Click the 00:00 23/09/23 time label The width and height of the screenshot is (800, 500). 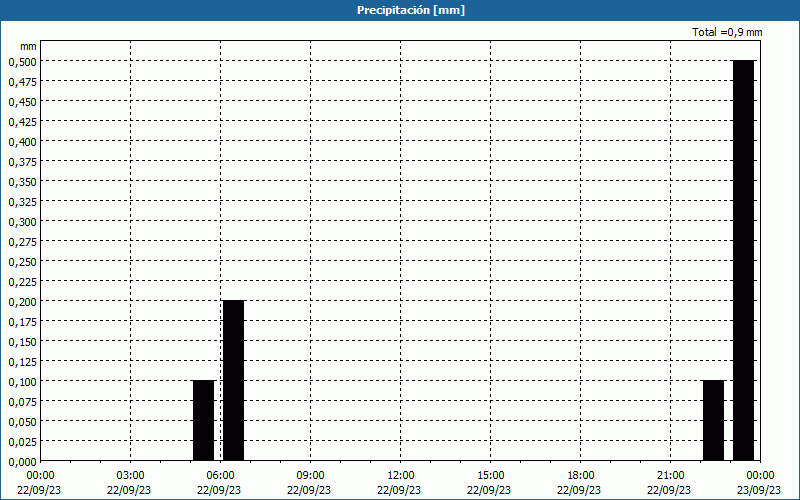click(x=759, y=483)
